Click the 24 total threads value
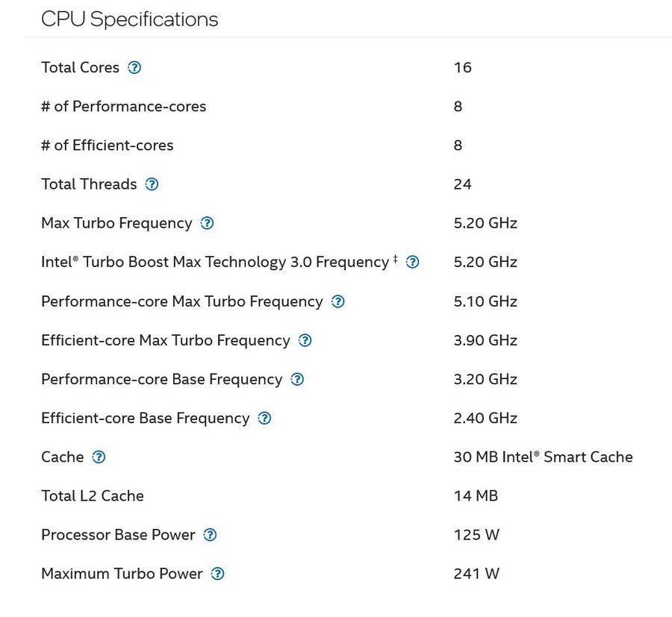Screen dimensions: 672x617 (462, 184)
